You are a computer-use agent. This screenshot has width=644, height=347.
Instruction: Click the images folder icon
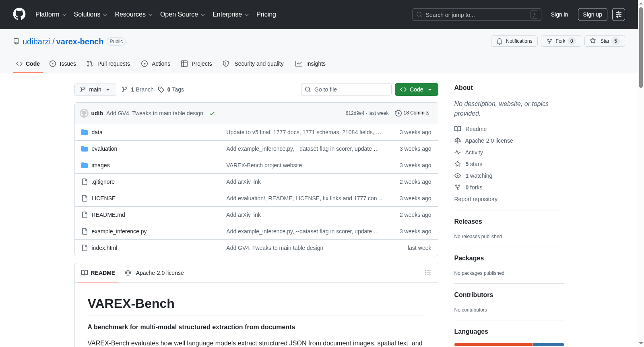(x=85, y=165)
